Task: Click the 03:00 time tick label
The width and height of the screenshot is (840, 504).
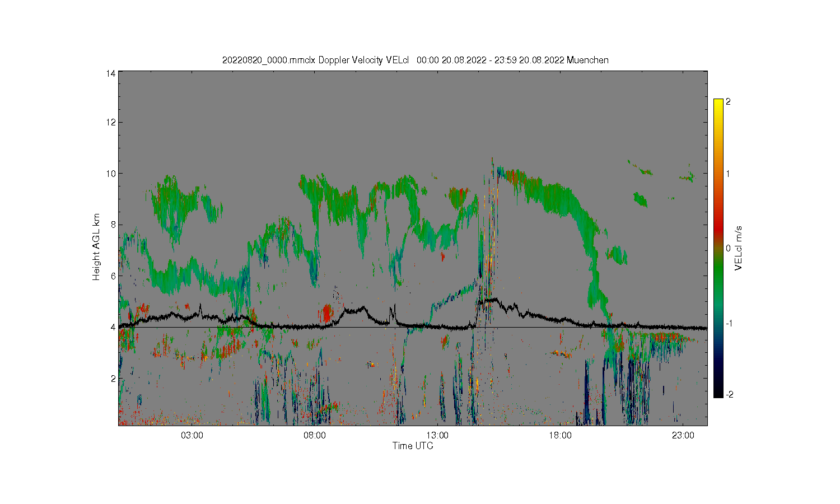Action: coord(192,436)
